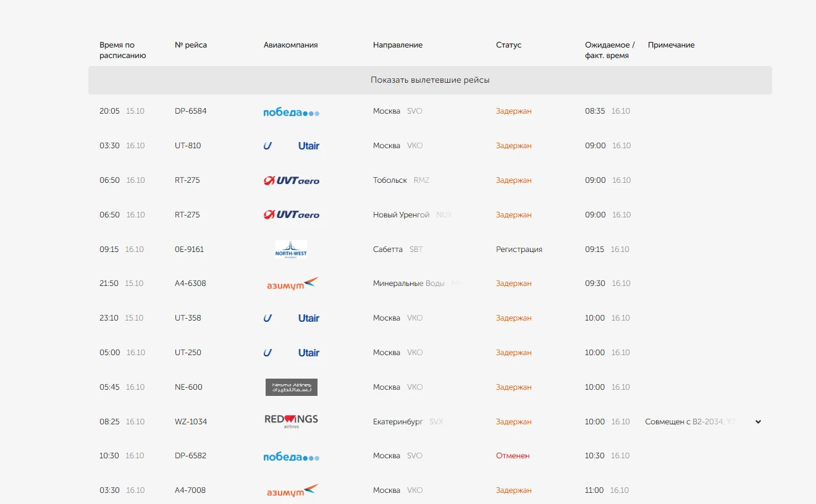Select the 'Отменен' status of DP-6582
The image size is (816, 504).
tap(513, 456)
